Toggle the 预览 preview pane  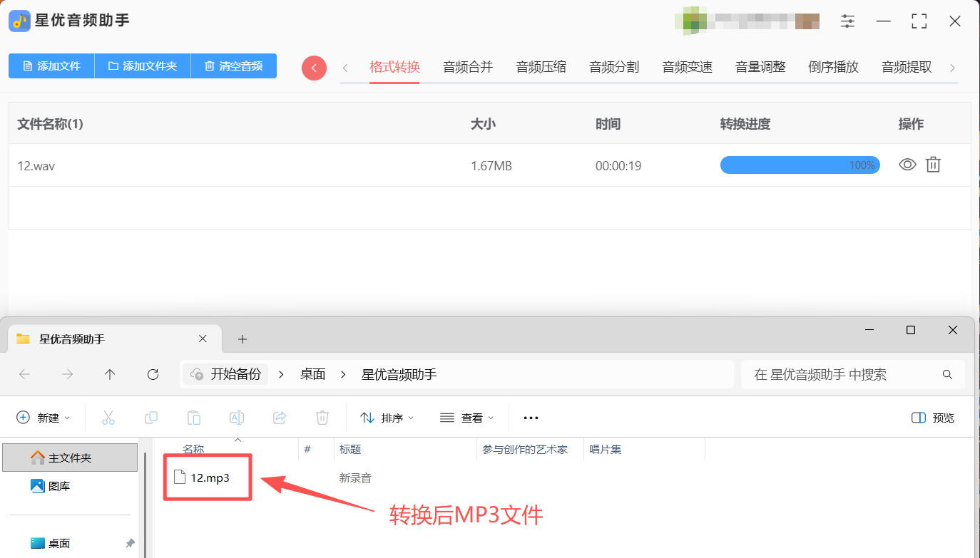pyautogui.click(x=933, y=418)
